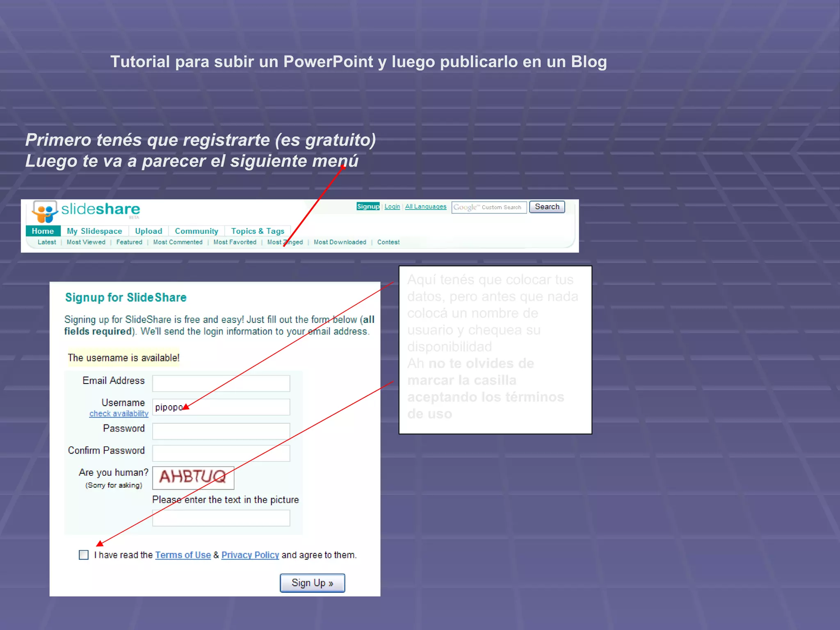Open the Home tab
Viewport: 840px width, 630px height.
point(43,231)
